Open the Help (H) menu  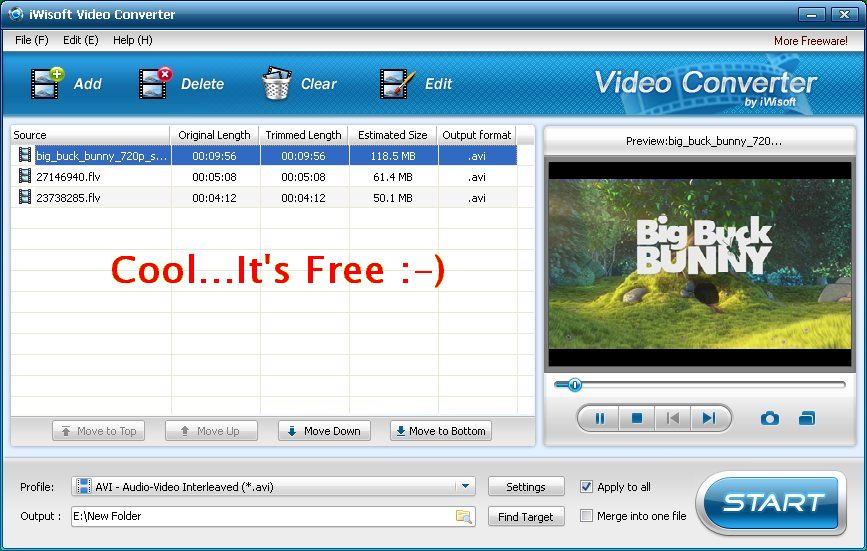[133, 40]
